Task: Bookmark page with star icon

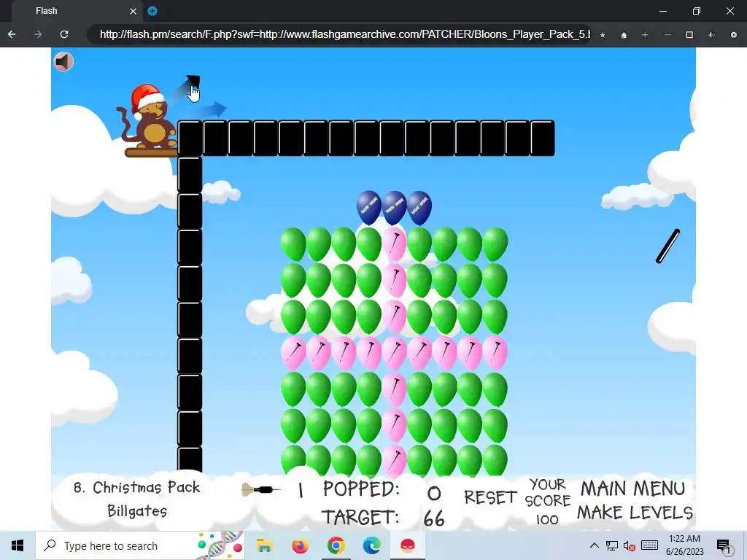Action: point(603,35)
